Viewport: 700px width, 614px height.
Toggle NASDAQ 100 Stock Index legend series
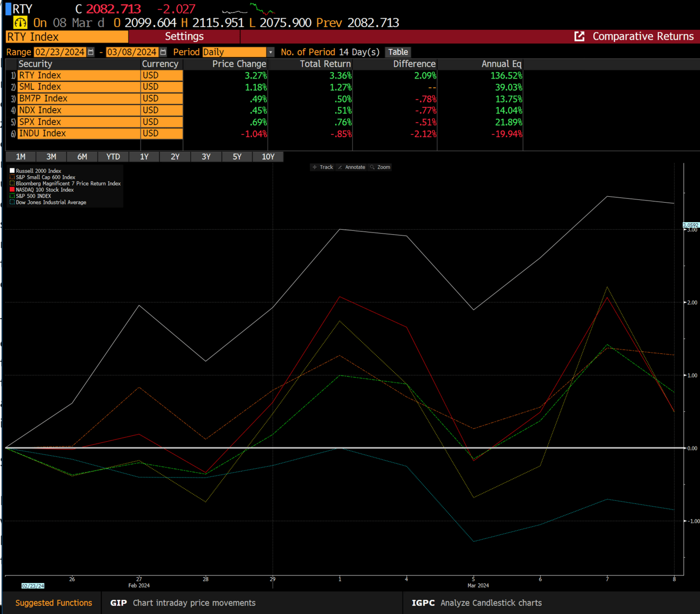click(44, 190)
